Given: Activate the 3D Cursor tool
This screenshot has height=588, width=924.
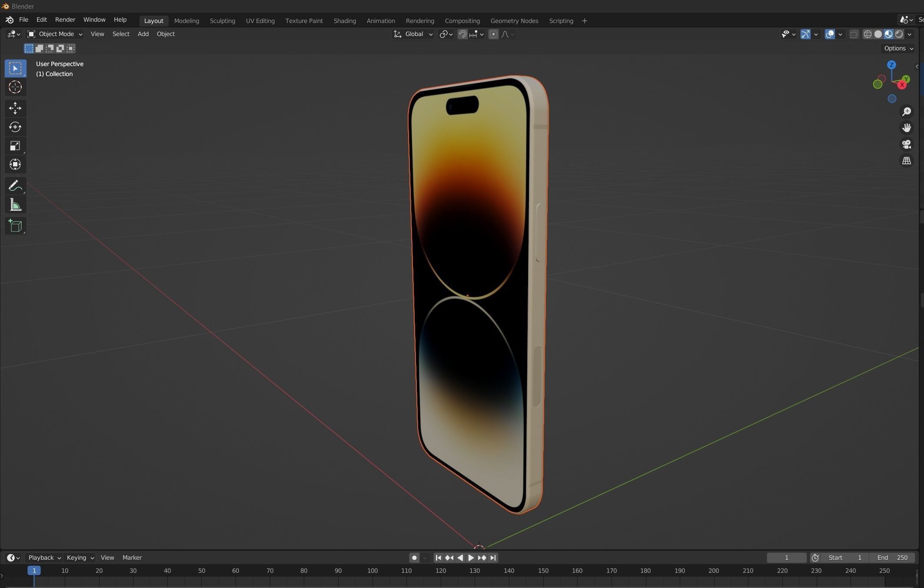Looking at the screenshot, I should pos(15,87).
